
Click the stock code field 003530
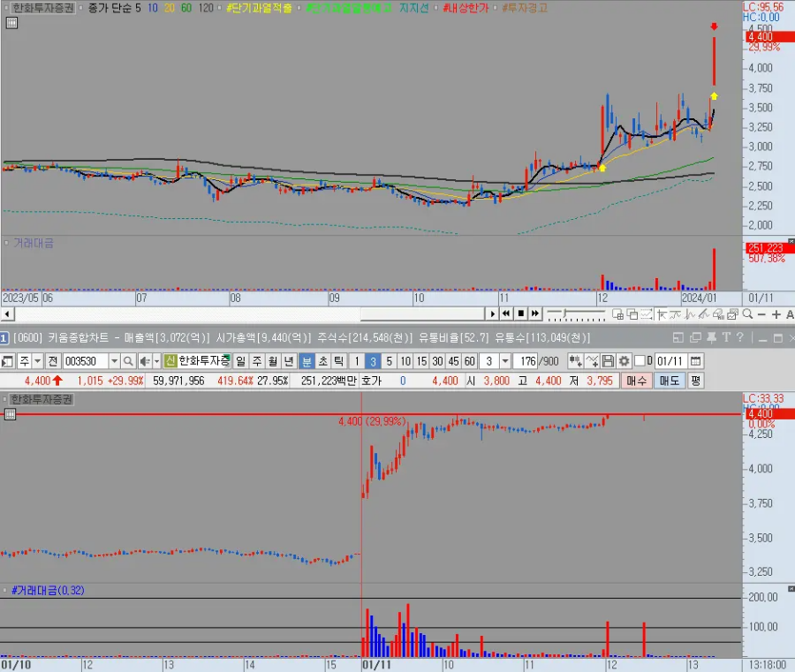pyautogui.click(x=85, y=361)
